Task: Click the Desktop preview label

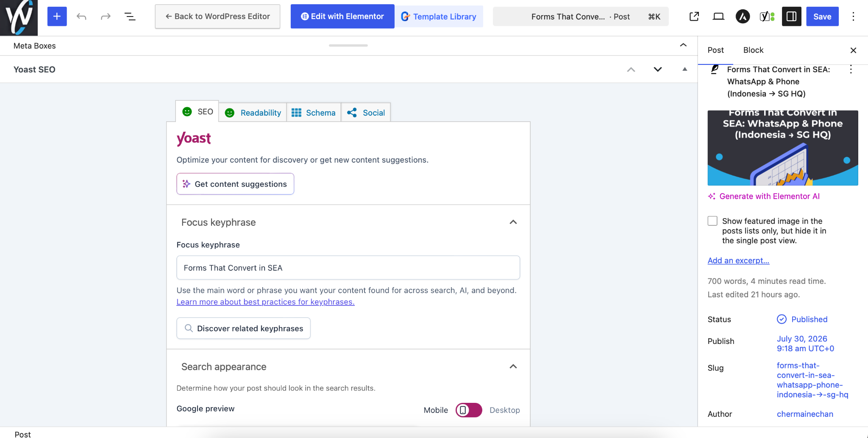Action: [505, 410]
